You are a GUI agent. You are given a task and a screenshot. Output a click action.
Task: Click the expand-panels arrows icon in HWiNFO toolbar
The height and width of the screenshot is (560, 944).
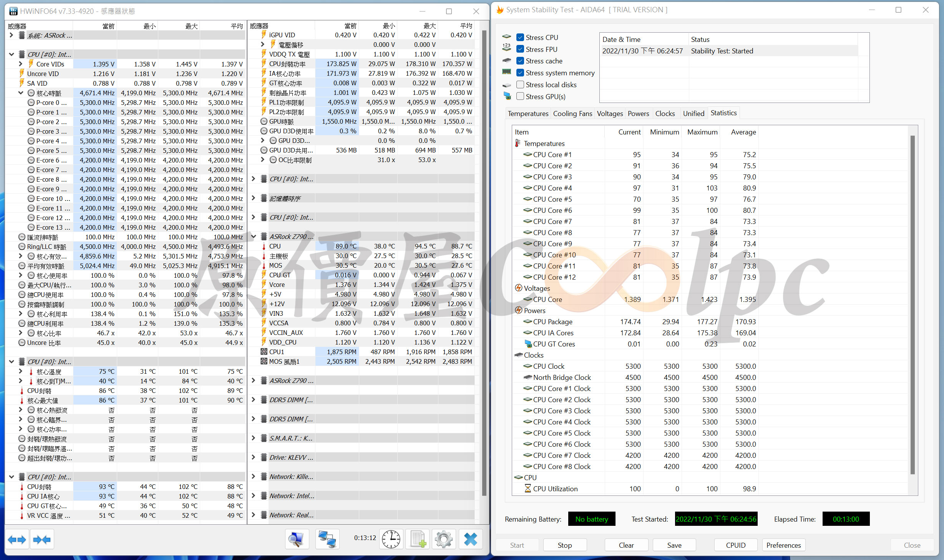[17, 540]
